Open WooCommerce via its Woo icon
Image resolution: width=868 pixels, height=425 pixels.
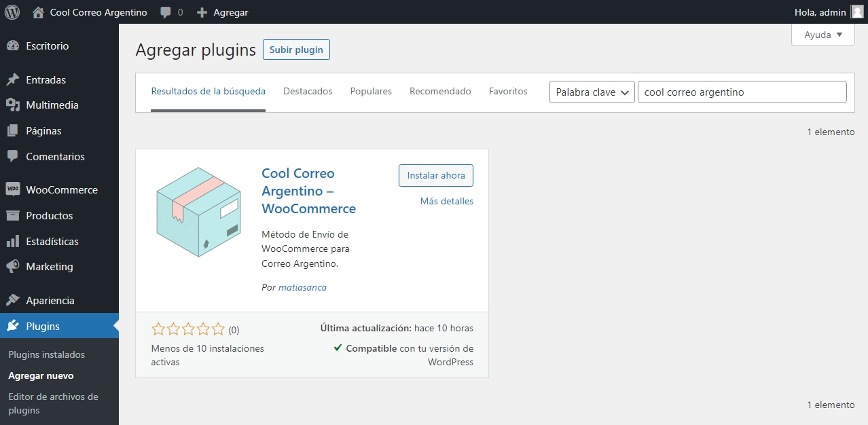12,190
